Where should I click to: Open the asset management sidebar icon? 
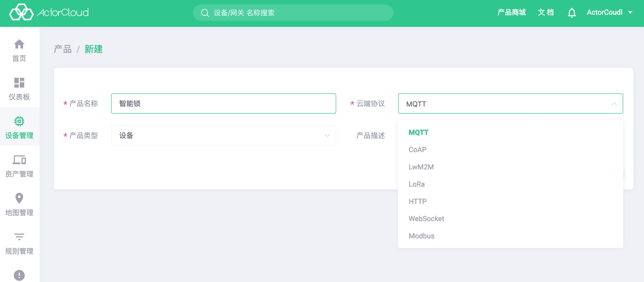tap(19, 160)
